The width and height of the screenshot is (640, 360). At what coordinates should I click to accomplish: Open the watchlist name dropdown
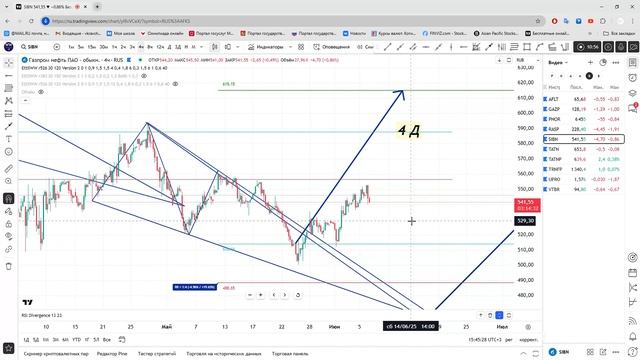[x=558, y=62]
